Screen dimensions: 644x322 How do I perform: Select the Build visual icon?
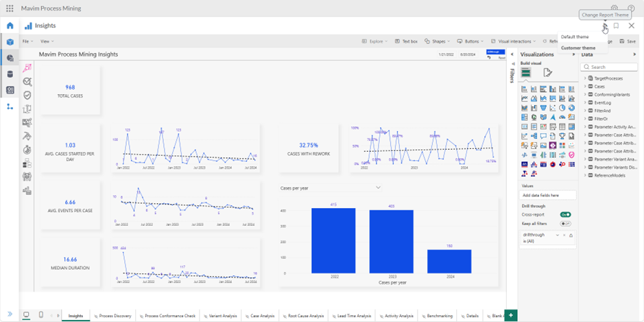pos(526,73)
